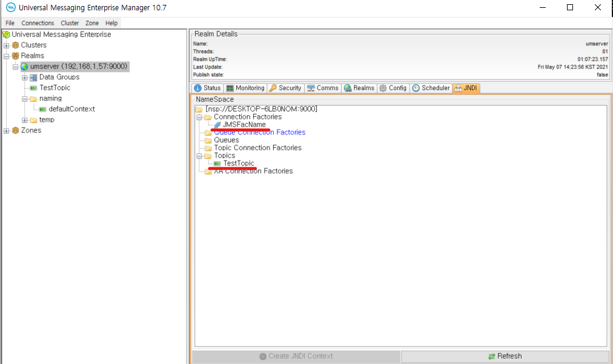Screen dimensions: 613x364
Task: Expand the temp folder node
Action: 24,120
